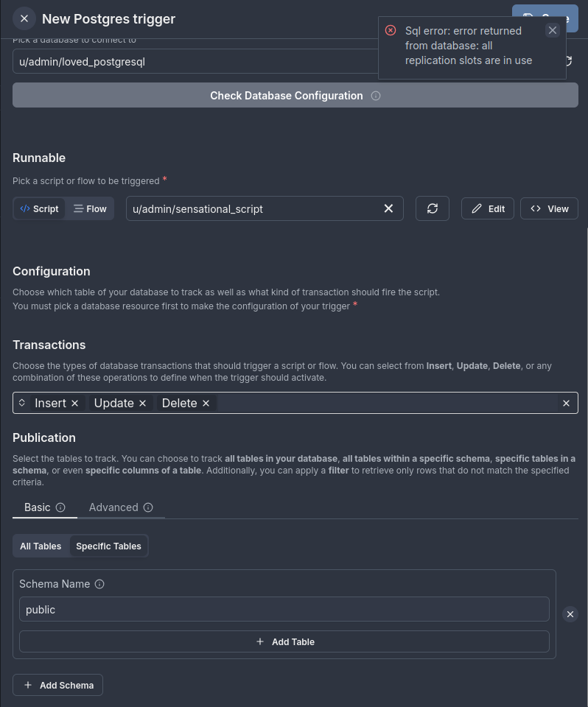The width and height of the screenshot is (588, 707).
Task: Click the code View icon for sensational_script
Action: [x=549, y=208]
